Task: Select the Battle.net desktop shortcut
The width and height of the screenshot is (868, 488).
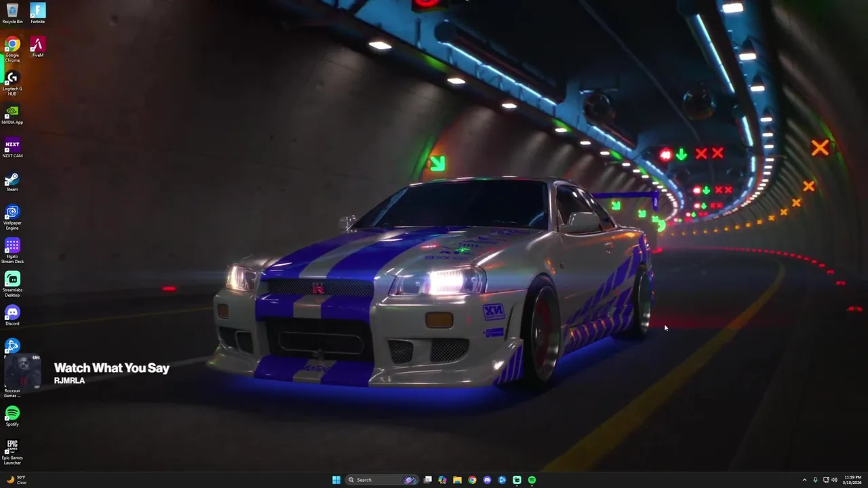Action: coord(12,346)
